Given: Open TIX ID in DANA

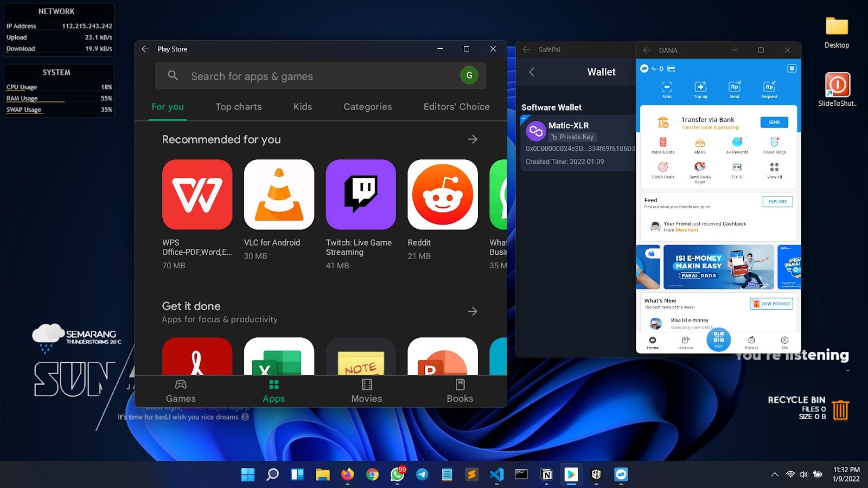Looking at the screenshot, I should [x=737, y=171].
